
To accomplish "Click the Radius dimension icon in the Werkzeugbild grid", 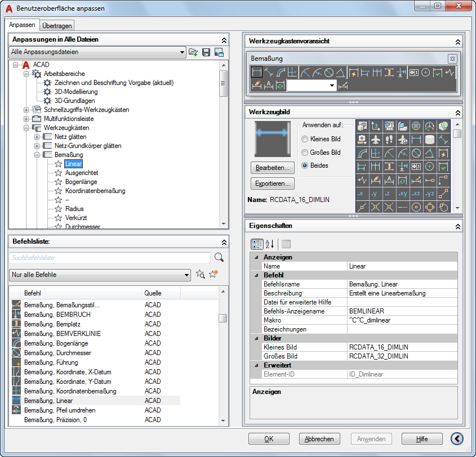I will pyautogui.click(x=389, y=153).
